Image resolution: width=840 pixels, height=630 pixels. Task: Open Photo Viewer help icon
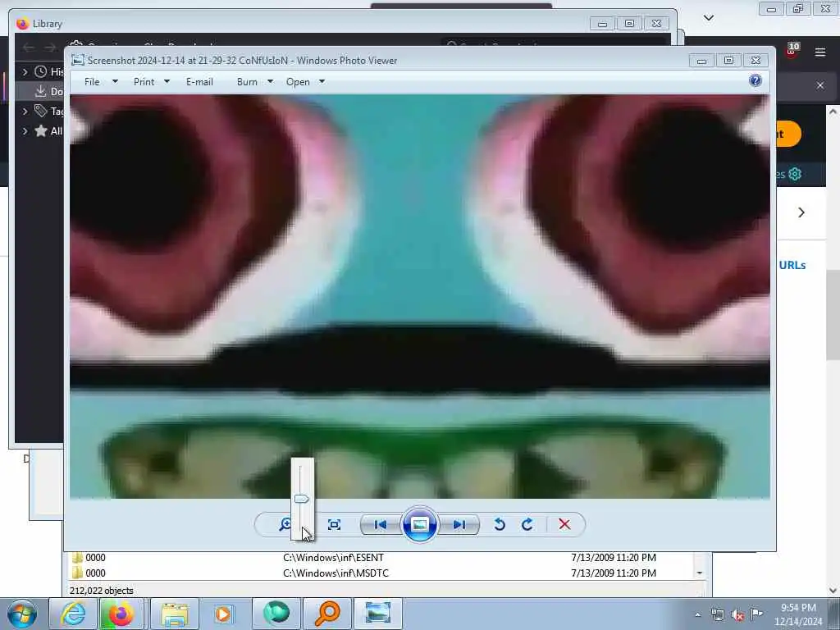756,81
